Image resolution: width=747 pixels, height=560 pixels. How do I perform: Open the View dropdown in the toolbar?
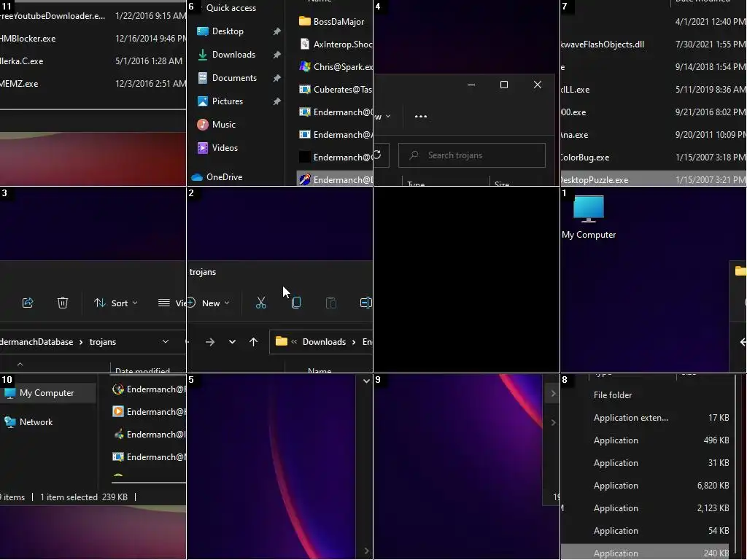[172, 303]
